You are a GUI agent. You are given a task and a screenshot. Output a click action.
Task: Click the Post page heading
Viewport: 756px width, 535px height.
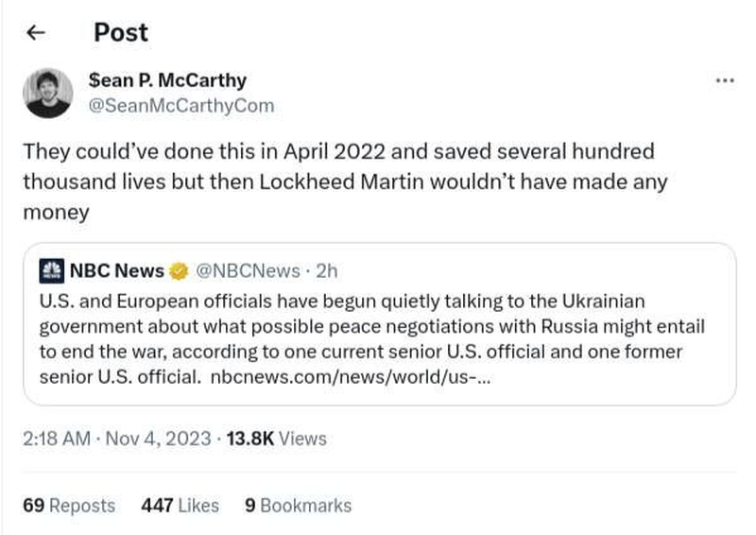click(x=121, y=33)
